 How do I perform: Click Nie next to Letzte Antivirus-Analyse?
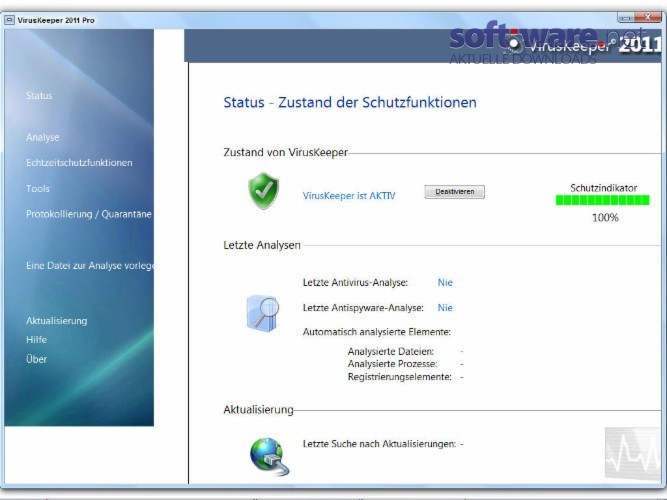(x=445, y=283)
